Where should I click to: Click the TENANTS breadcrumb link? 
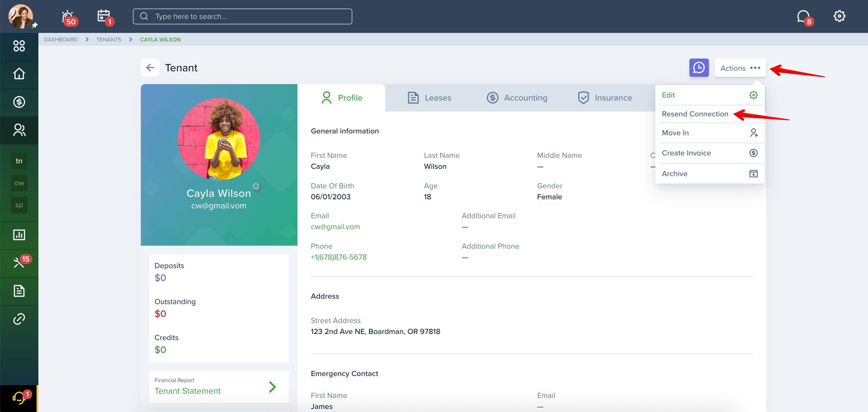point(108,39)
